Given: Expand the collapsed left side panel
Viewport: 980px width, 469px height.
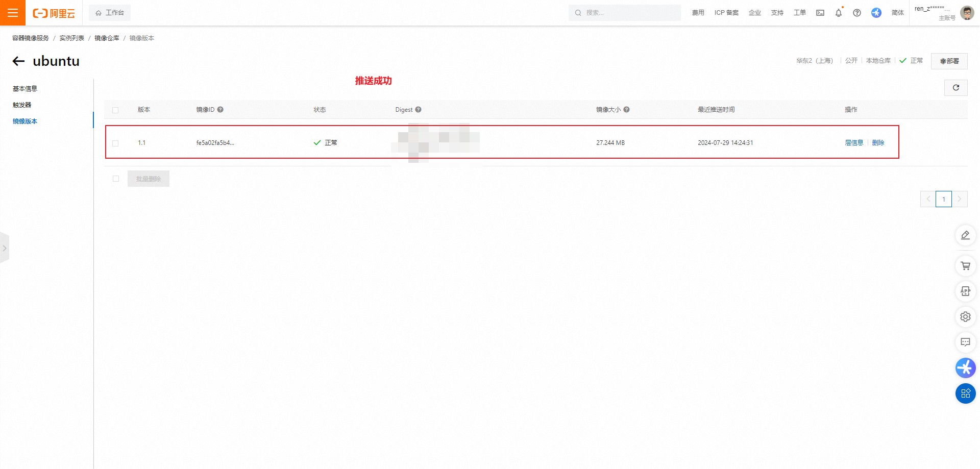Looking at the screenshot, I should [x=5, y=248].
